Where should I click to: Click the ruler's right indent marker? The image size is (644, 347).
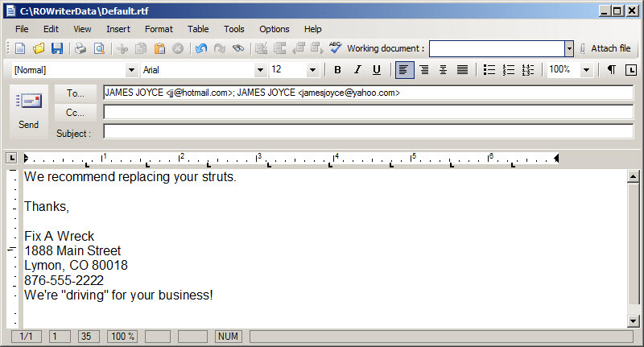coord(556,157)
